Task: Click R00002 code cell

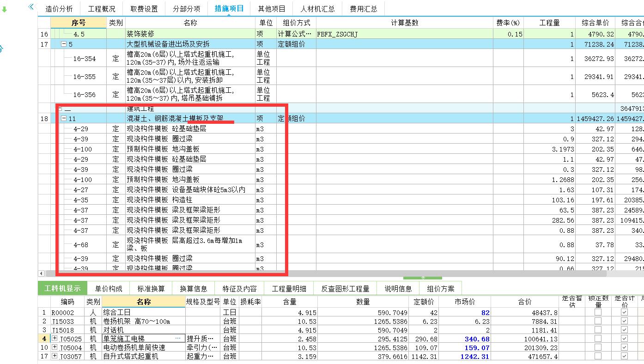Action: click(68, 313)
